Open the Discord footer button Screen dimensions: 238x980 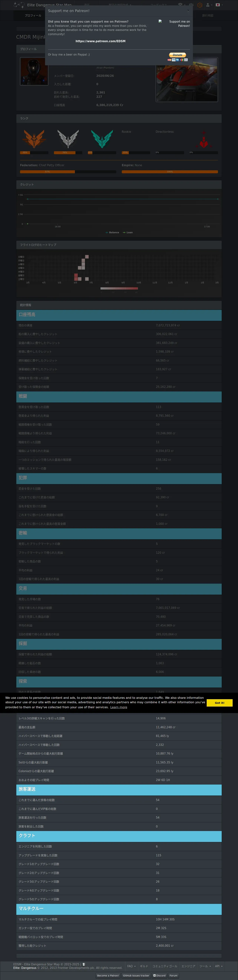(x=160, y=975)
